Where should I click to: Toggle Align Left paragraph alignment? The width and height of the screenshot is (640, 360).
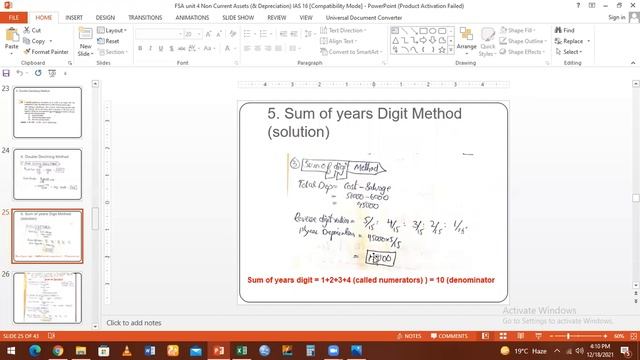pos(247,49)
